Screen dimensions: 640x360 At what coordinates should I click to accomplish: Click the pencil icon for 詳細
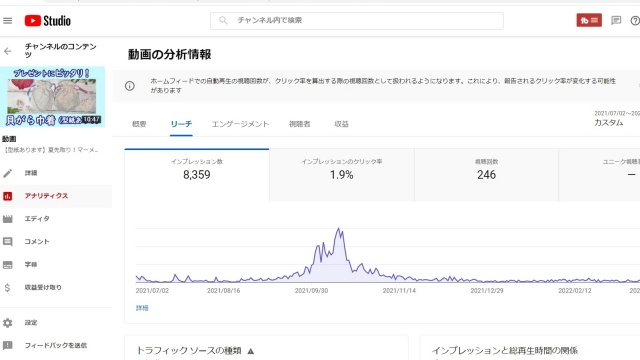7,173
